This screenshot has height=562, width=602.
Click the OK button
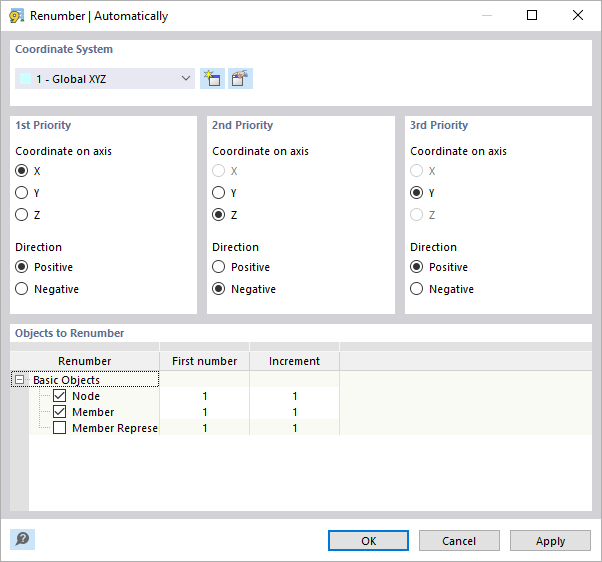click(x=369, y=540)
